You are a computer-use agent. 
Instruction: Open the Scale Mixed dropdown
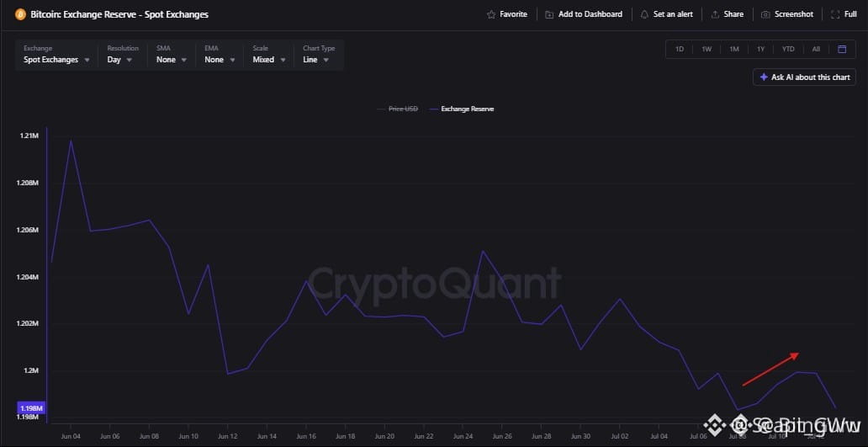point(269,55)
